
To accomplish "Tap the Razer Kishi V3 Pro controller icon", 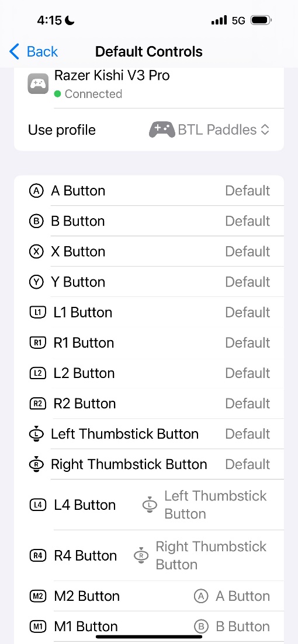I will (38, 84).
